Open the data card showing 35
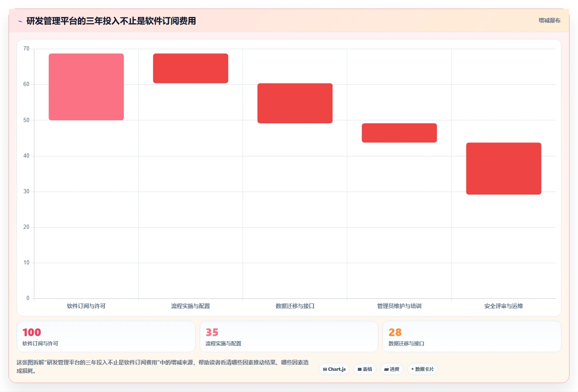 coord(289,336)
